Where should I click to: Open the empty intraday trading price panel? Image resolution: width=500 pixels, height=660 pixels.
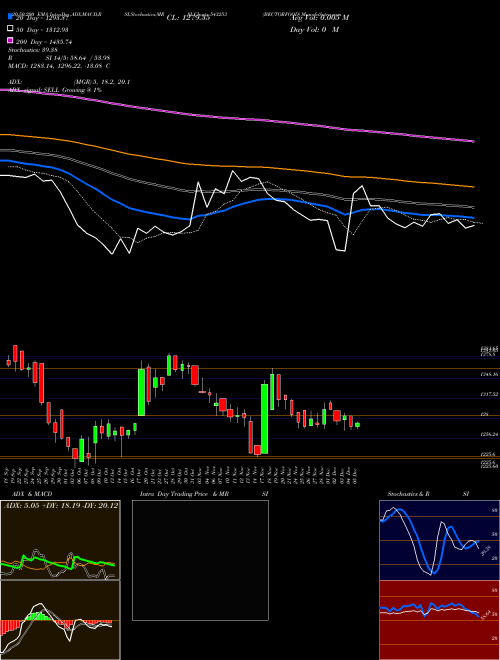(x=200, y=560)
